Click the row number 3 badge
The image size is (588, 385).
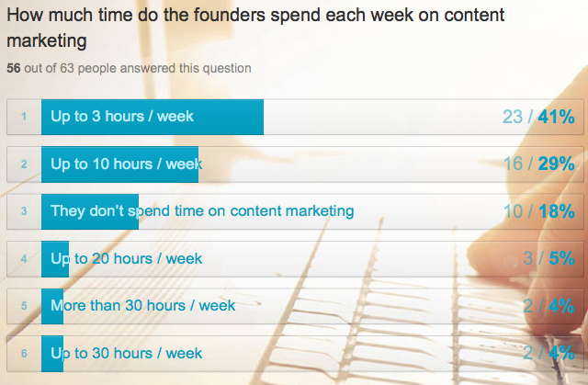[x=23, y=211]
